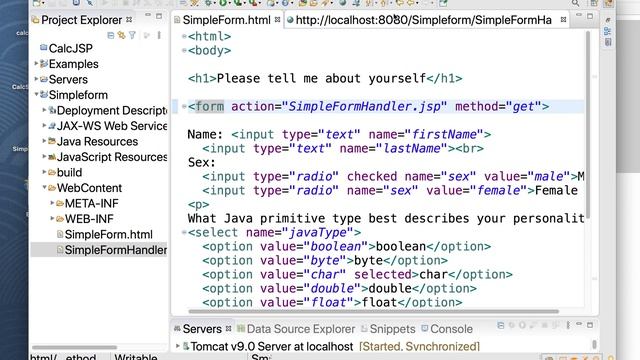The image size is (640, 360).
Task: Select the WebContent folder label
Action: [x=89, y=188]
